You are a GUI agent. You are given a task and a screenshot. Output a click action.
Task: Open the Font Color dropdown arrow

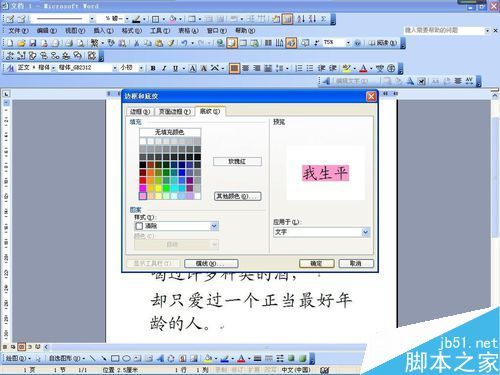pyautogui.click(x=371, y=68)
